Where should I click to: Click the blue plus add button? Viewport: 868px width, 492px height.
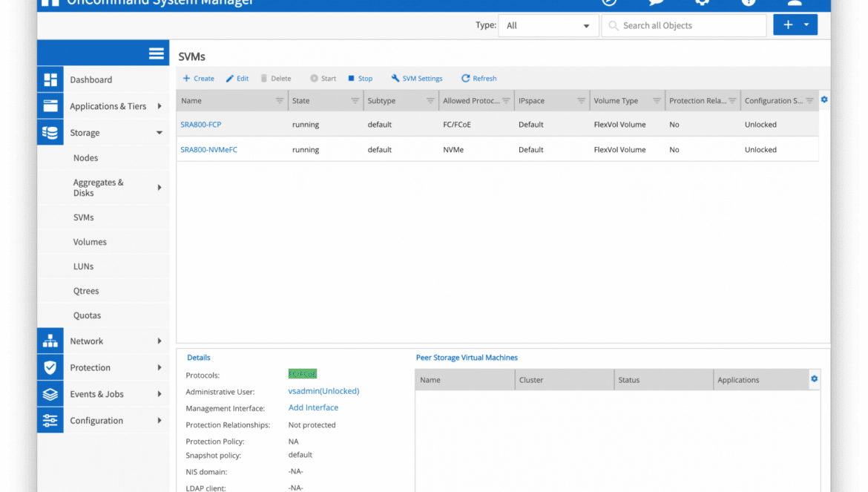pyautogui.click(x=788, y=25)
